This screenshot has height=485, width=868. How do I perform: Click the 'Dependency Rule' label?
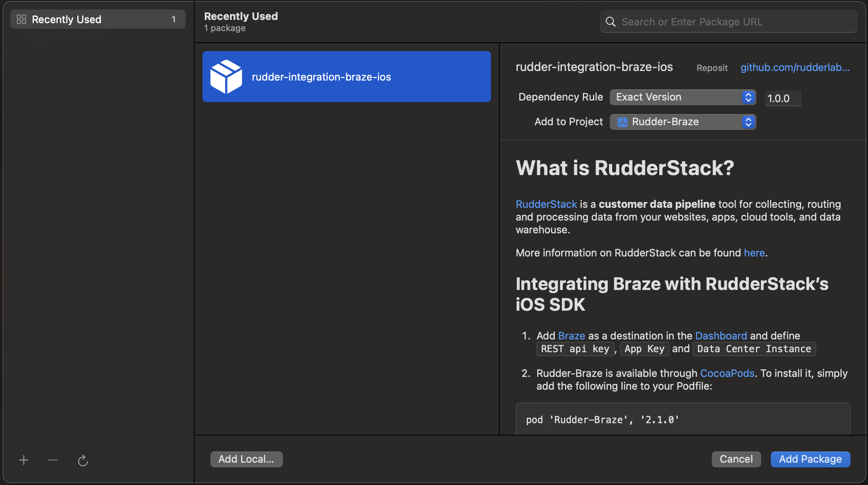tap(560, 97)
